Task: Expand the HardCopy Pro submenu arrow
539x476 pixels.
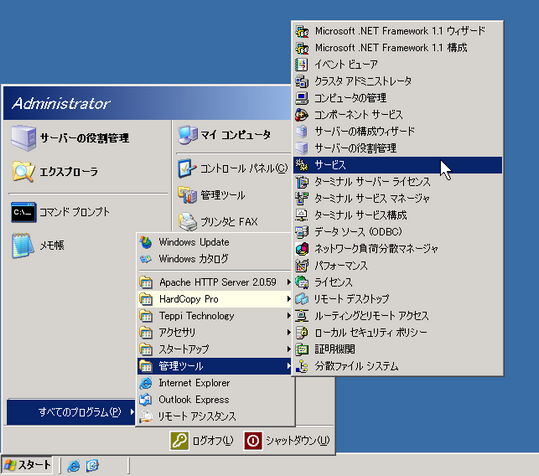Action: tap(289, 299)
